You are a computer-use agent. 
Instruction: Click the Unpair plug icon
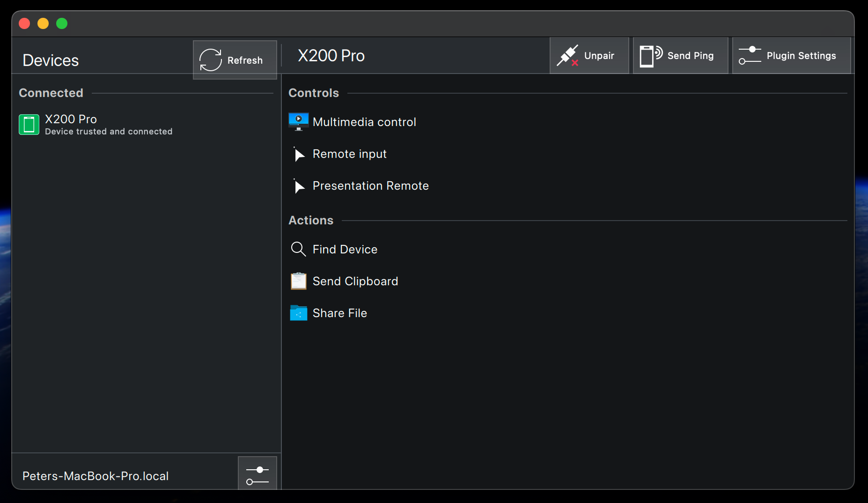coord(568,55)
